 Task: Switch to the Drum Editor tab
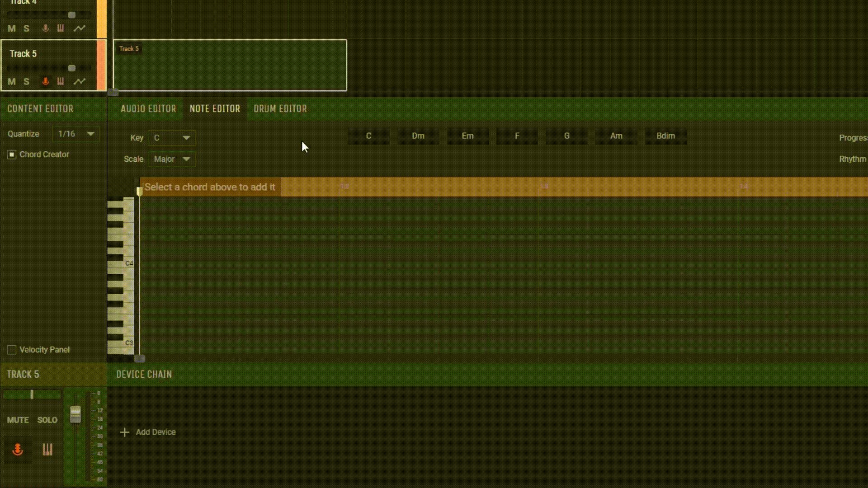279,108
